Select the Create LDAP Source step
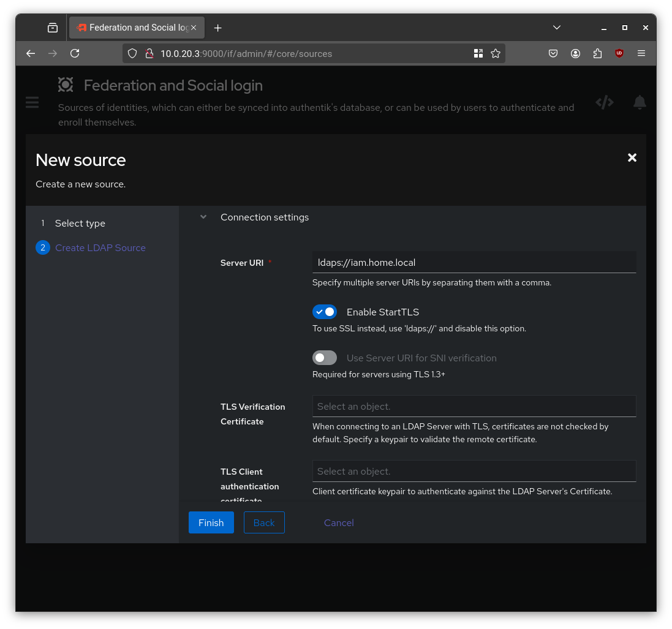The height and width of the screenshot is (629, 672). [100, 247]
